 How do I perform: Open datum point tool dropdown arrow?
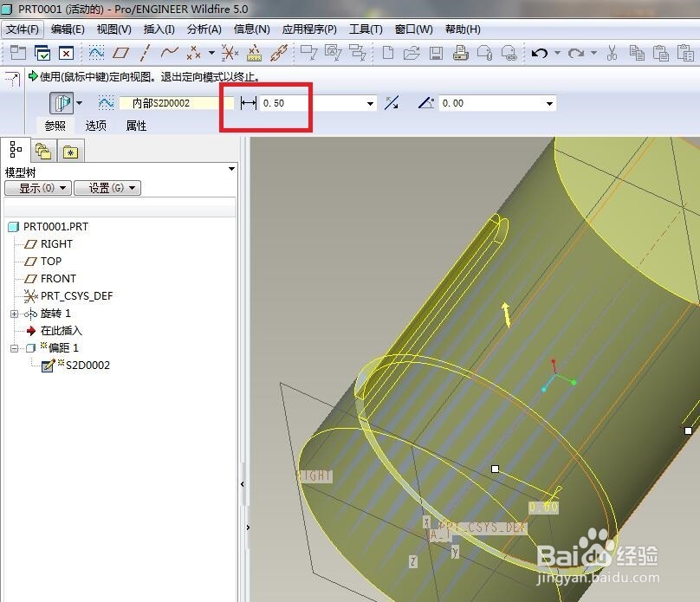(211, 53)
